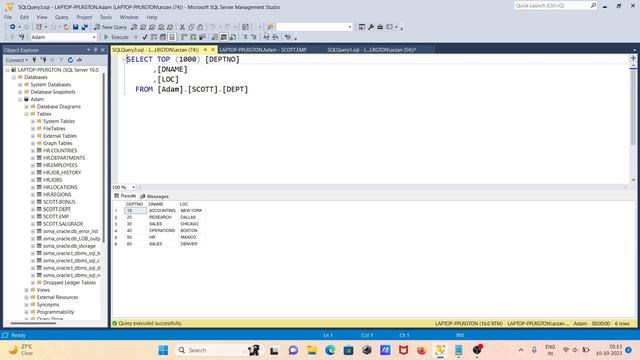Expand the Views folder node

pos(27,290)
